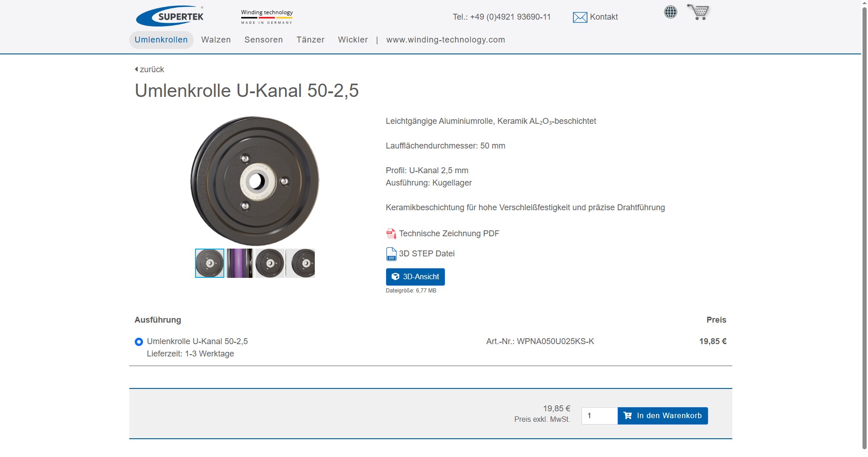Open the Wickler section
868x457 pixels.
pos(353,40)
